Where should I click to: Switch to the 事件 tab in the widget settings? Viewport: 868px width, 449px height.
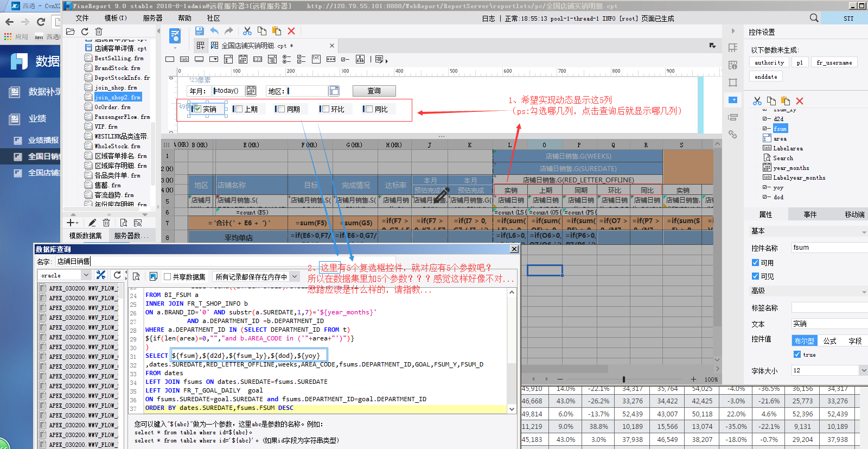(x=810, y=214)
